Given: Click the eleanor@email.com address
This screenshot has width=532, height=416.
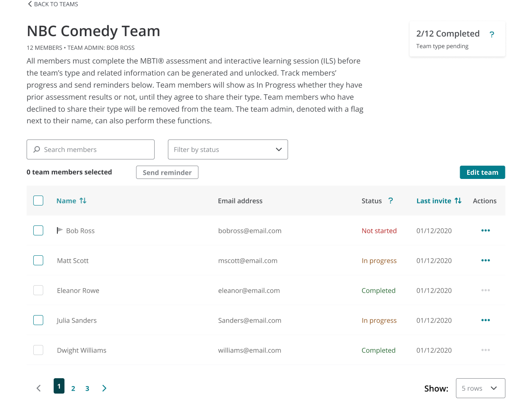Looking at the screenshot, I should (249, 290).
